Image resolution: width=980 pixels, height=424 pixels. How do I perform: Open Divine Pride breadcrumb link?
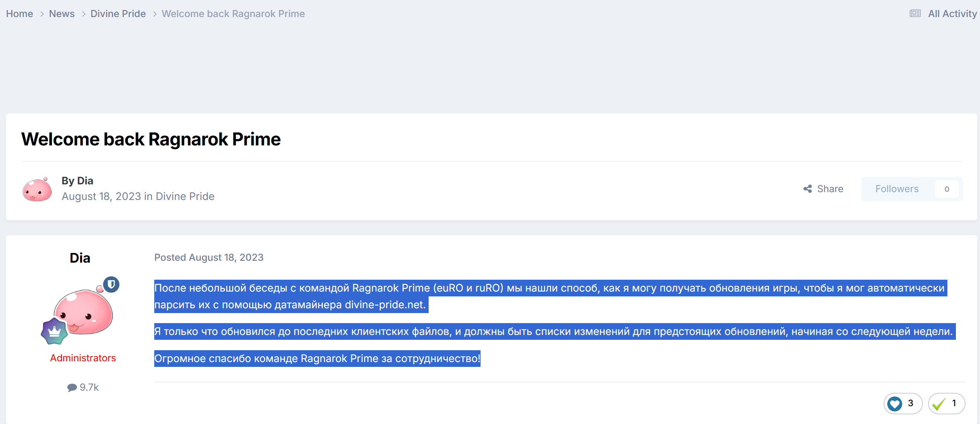(118, 14)
